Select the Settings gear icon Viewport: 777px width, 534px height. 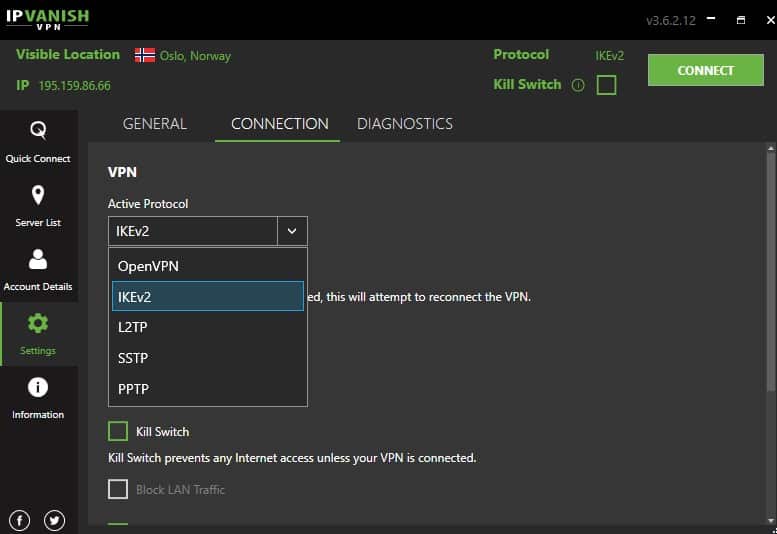point(38,323)
